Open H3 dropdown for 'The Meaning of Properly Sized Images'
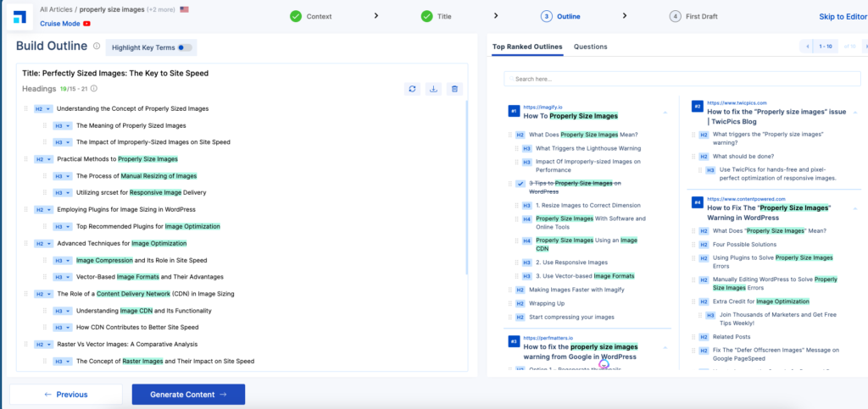Screen dimensions: 868x409 pyautogui.click(x=63, y=125)
